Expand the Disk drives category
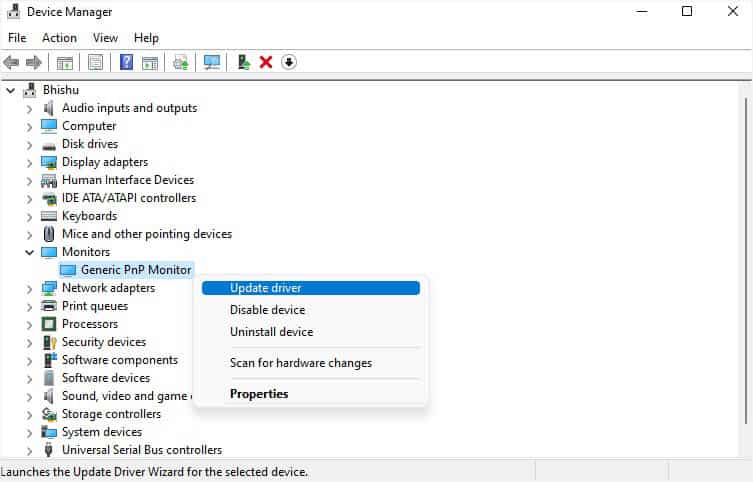The width and height of the screenshot is (753, 482). (29, 145)
